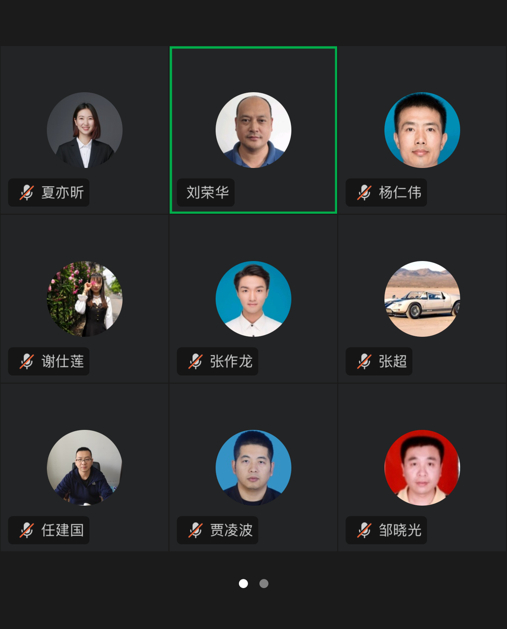The image size is (507, 629).
Task: Select 贾凌波 avatar photo
Action: tap(254, 468)
